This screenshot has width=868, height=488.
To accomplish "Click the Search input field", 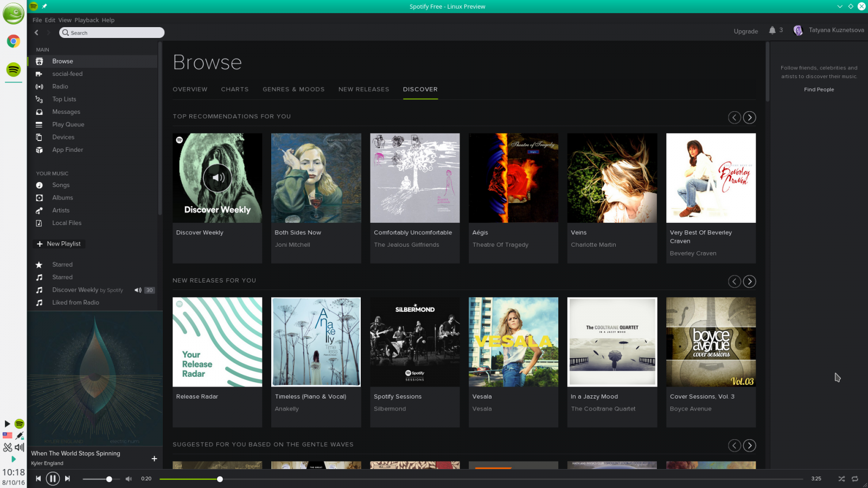I will point(112,33).
